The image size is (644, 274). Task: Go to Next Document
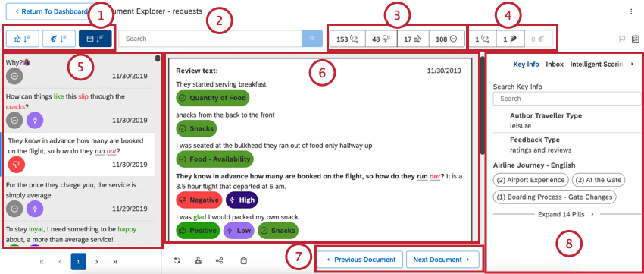[x=442, y=260]
